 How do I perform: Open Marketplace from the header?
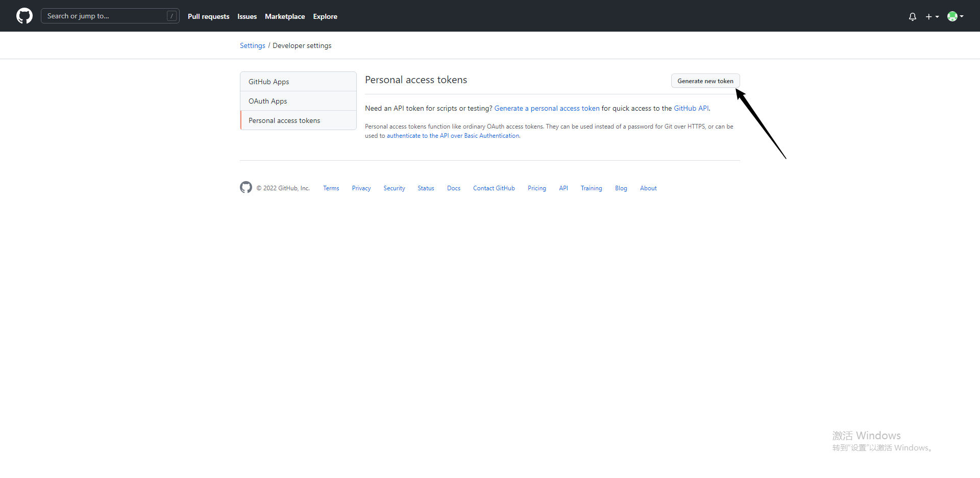(x=285, y=16)
